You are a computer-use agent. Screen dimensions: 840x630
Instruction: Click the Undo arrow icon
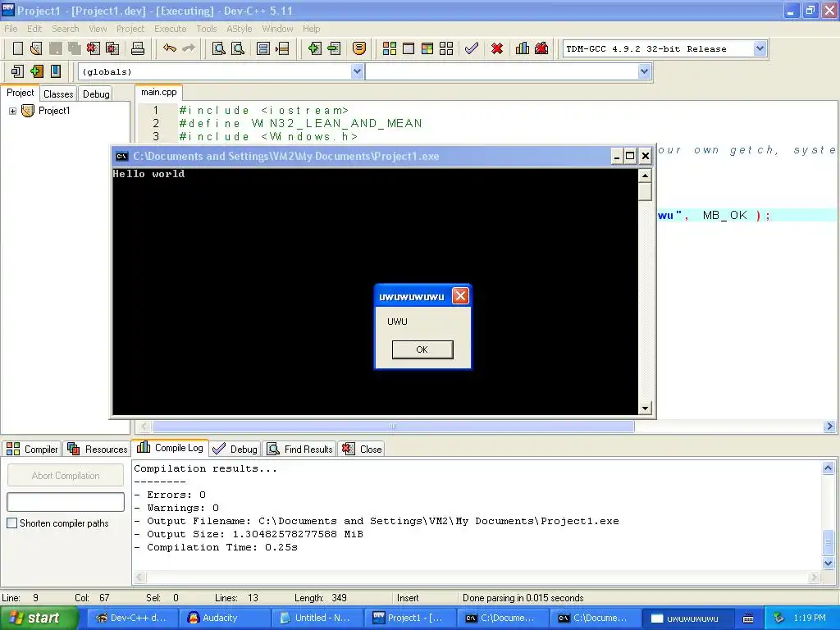(170, 48)
